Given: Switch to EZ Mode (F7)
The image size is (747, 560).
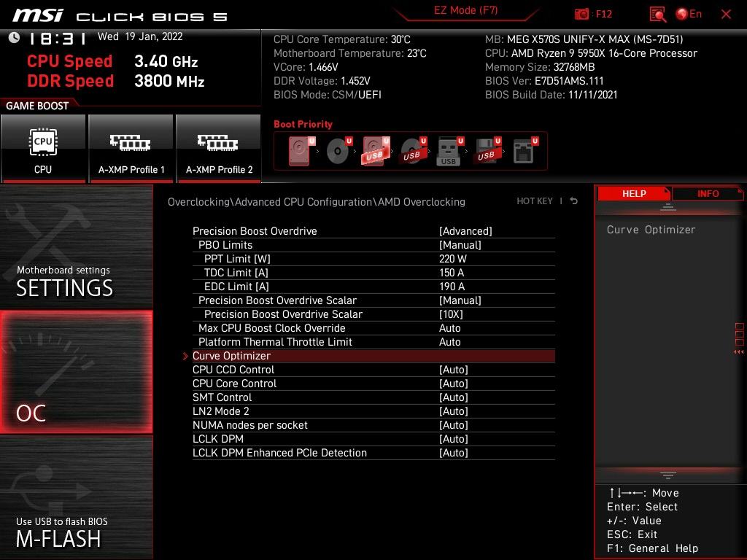Looking at the screenshot, I should click(465, 10).
